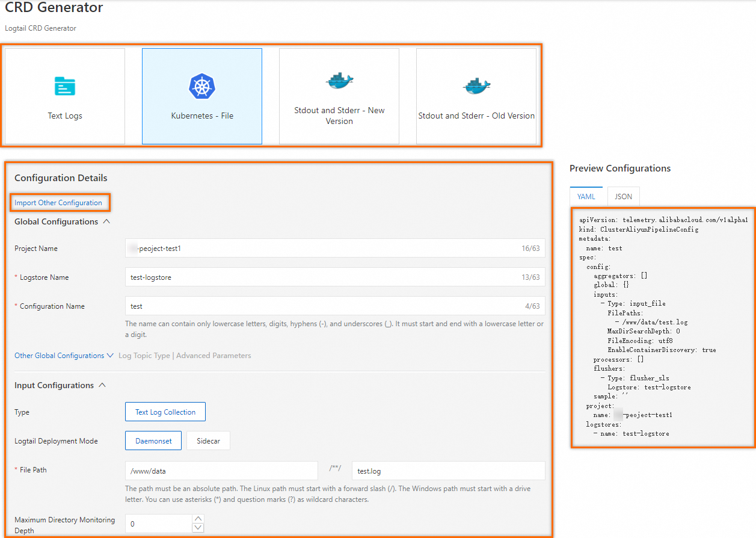Click Docker whale icon for Old Version

(x=476, y=86)
